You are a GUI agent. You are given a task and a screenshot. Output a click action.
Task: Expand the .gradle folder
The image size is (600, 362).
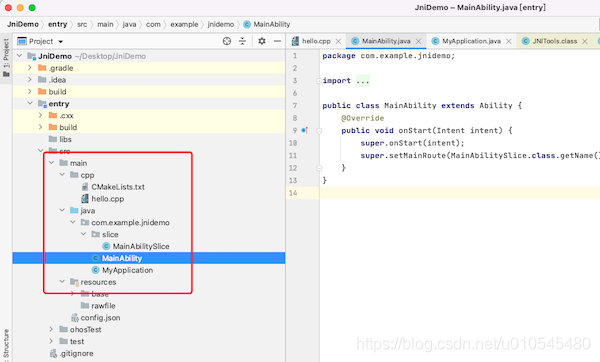30,68
